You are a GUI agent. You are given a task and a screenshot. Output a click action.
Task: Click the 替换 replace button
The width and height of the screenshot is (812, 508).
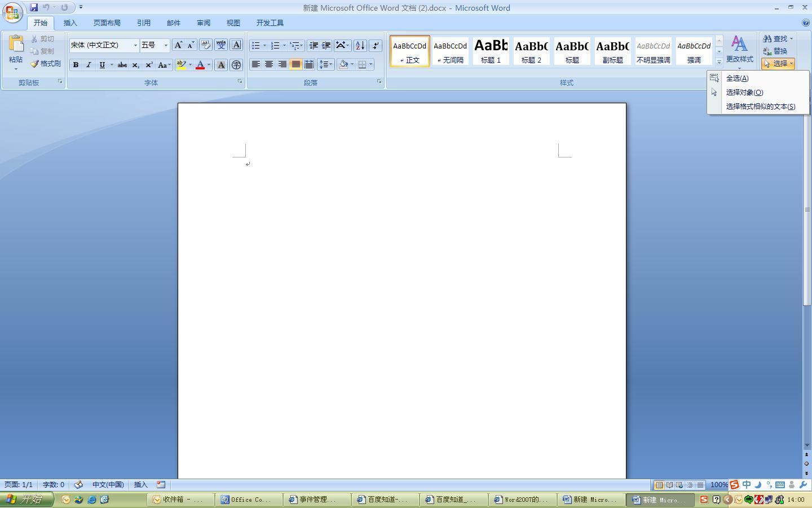click(775, 51)
